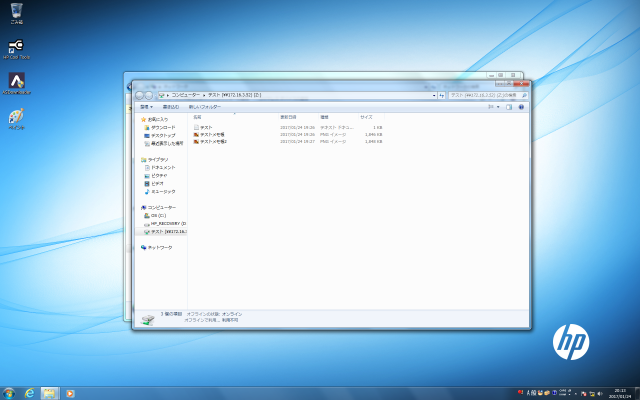The height and width of the screenshot is (400, 640).
Task: Open the change view options dropdown
Action: (500, 106)
